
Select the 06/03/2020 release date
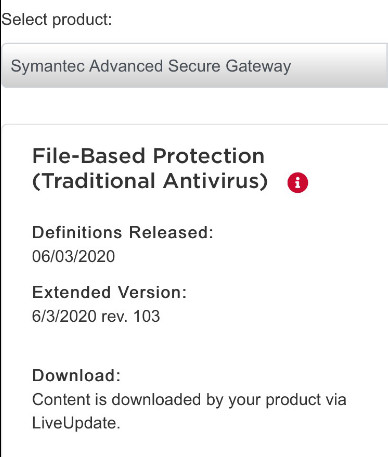[x=74, y=256]
